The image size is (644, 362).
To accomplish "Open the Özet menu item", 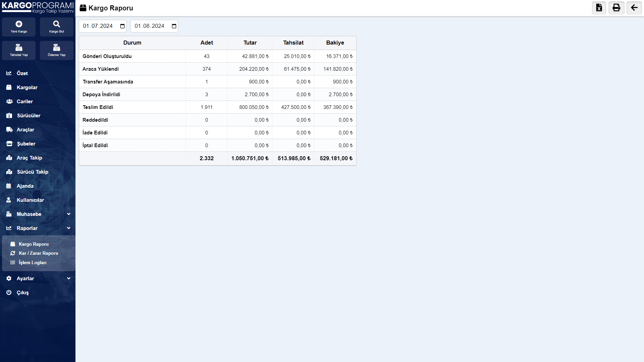I will click(22, 73).
